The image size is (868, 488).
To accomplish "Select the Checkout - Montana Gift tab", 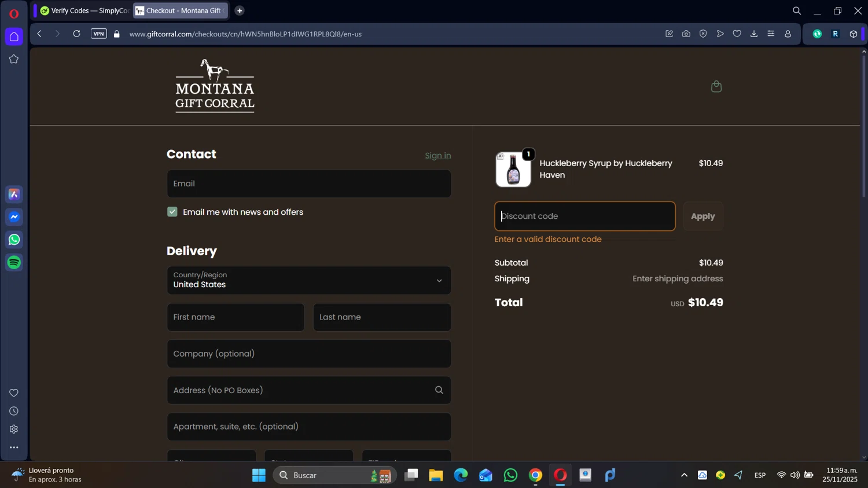I will (x=181, y=10).
